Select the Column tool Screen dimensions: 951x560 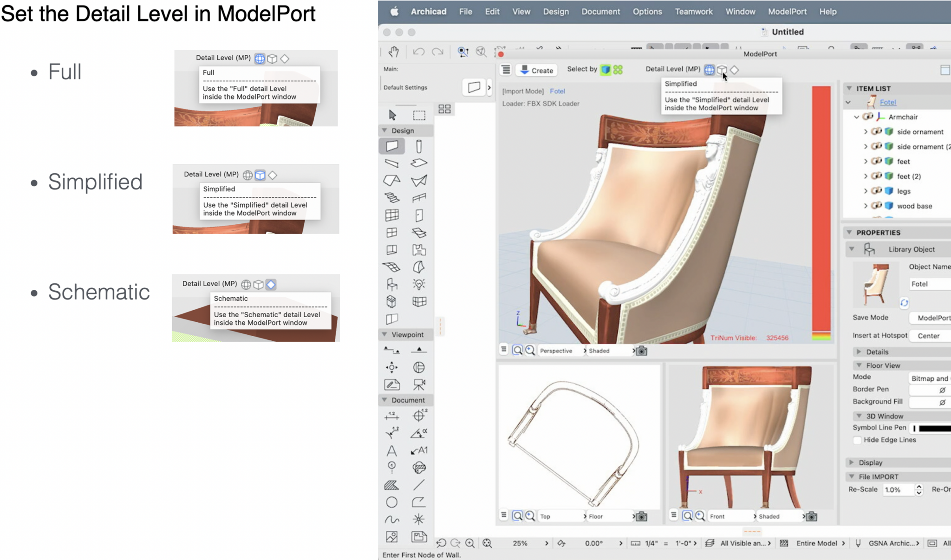point(419,146)
